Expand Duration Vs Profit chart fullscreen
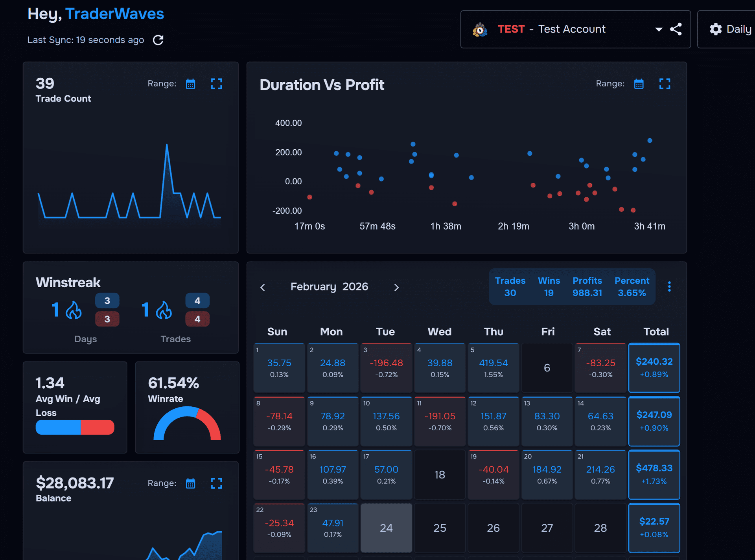Screen dimensions: 755x560 tap(665, 84)
